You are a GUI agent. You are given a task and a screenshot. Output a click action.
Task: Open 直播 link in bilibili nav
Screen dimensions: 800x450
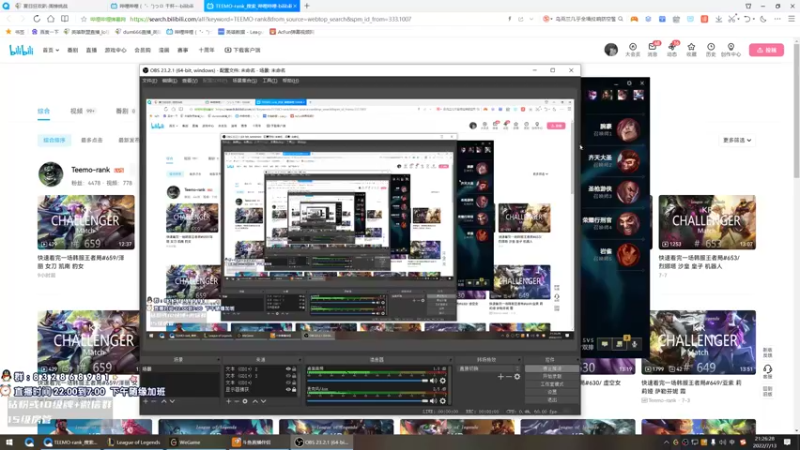(x=91, y=50)
